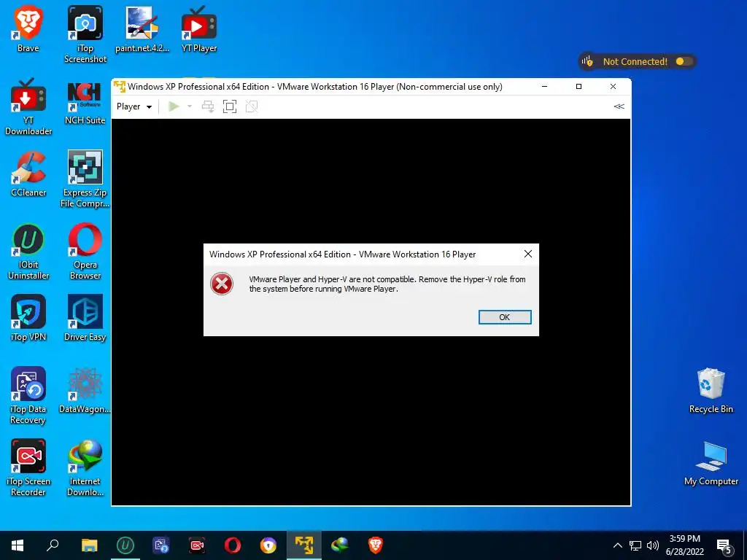
Task: Click Send Ctrl+Alt+Del toolbar icon
Action: click(x=208, y=106)
